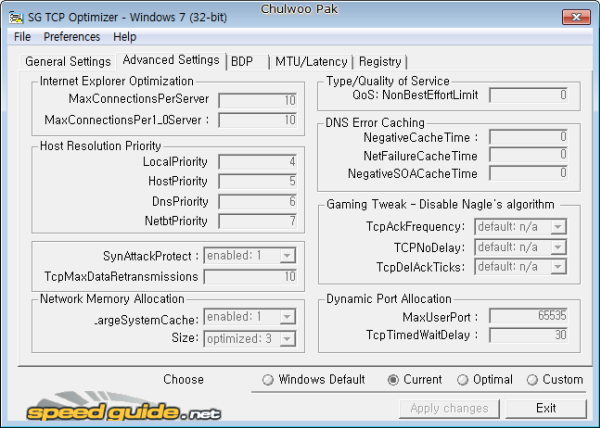Click the DNS Error Caching group label
The width and height of the screenshot is (600, 428).
point(375,123)
